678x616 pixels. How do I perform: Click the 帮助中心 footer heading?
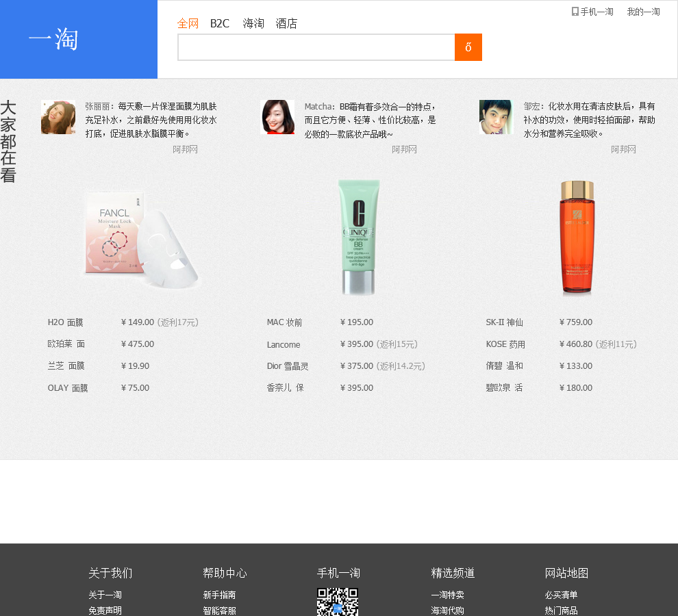coord(225,573)
